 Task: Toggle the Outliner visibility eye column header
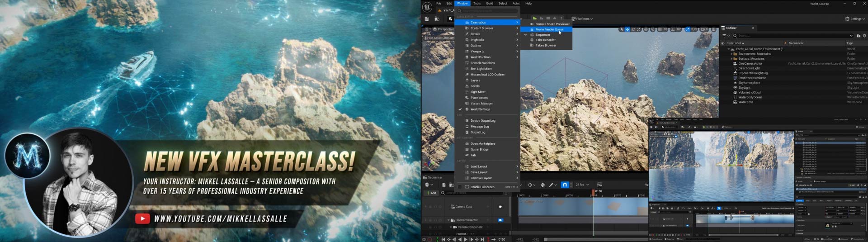pyautogui.click(x=722, y=43)
